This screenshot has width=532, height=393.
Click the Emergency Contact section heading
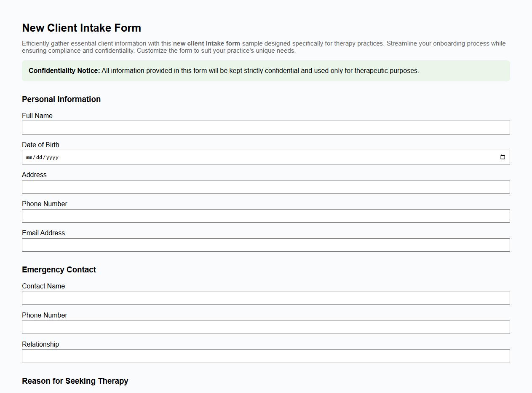[x=59, y=269]
